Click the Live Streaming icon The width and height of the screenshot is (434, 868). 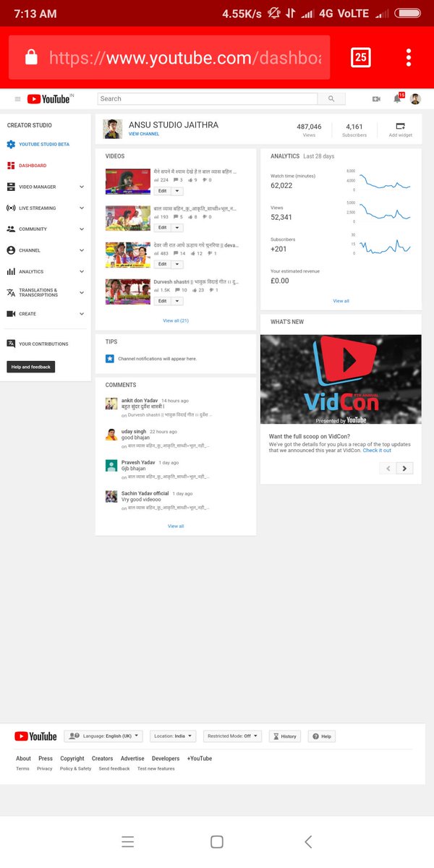tap(11, 208)
